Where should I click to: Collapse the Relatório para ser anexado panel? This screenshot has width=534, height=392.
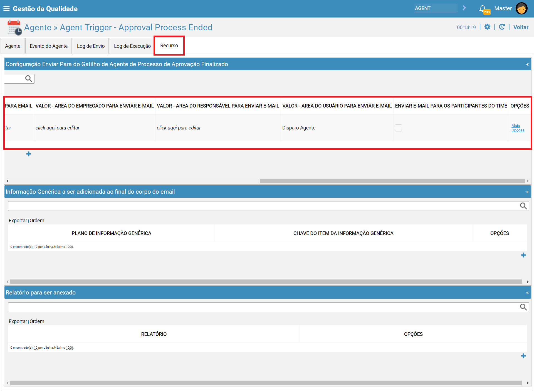coord(527,293)
